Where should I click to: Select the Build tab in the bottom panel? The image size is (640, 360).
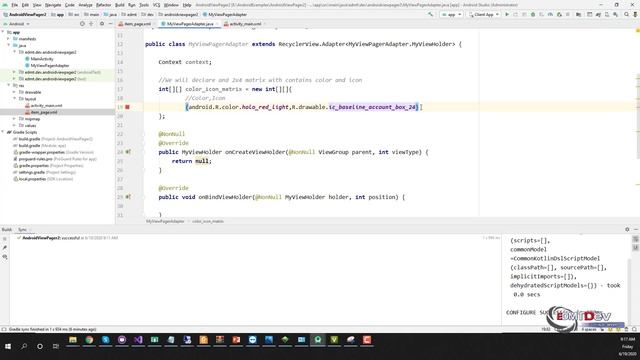click(7, 230)
